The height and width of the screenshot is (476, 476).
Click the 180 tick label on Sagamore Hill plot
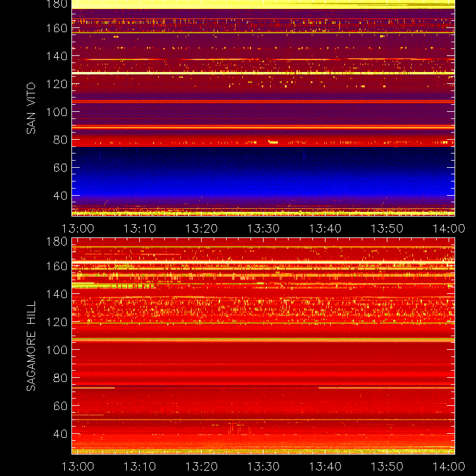point(57,242)
